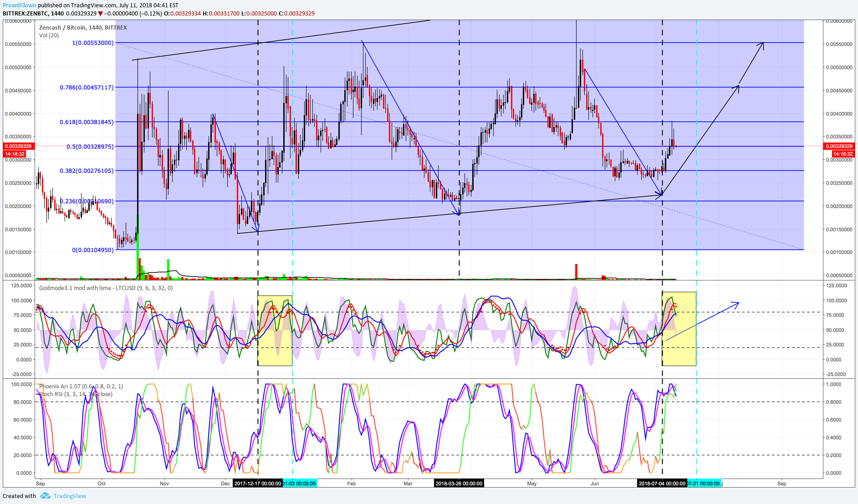Click the right-axis 0.00550000 price label
Image resolution: width=858 pixels, height=504 pixels.
click(x=839, y=44)
